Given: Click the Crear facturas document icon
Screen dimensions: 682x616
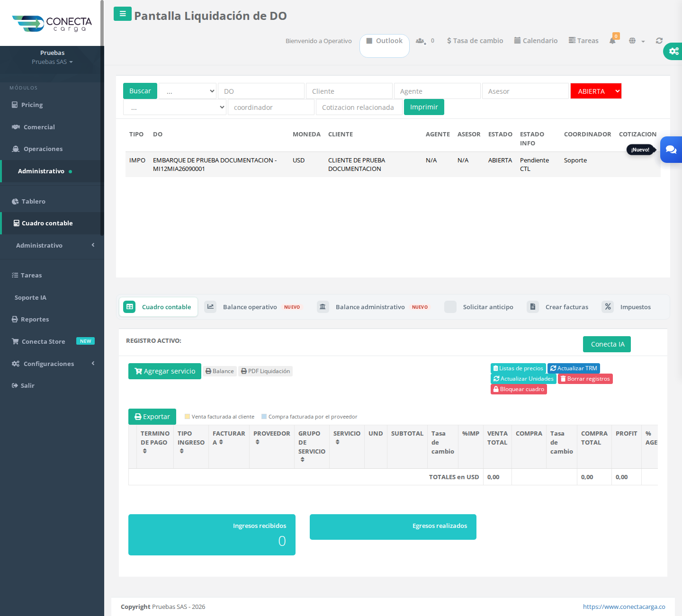Looking at the screenshot, I should (x=533, y=307).
